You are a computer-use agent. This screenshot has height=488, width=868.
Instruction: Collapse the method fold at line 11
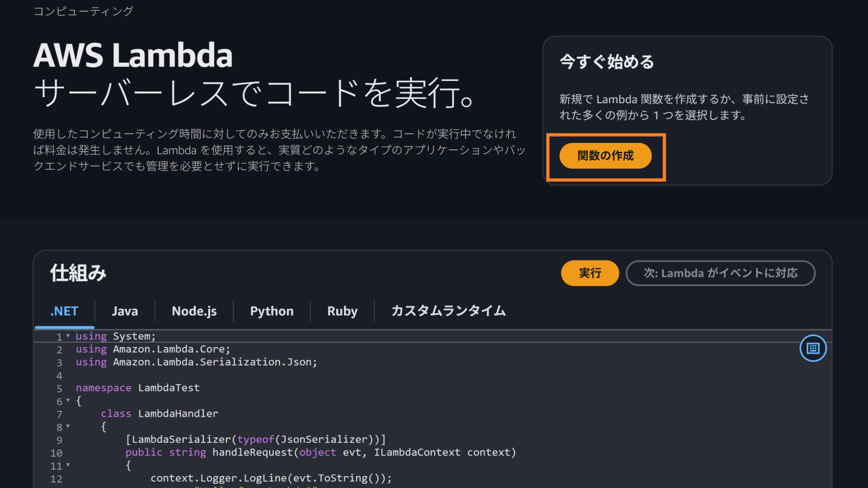click(68, 465)
